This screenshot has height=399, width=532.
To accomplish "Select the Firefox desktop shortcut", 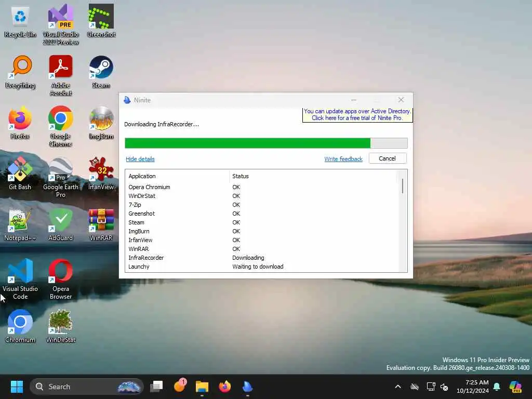I will 20,123.
